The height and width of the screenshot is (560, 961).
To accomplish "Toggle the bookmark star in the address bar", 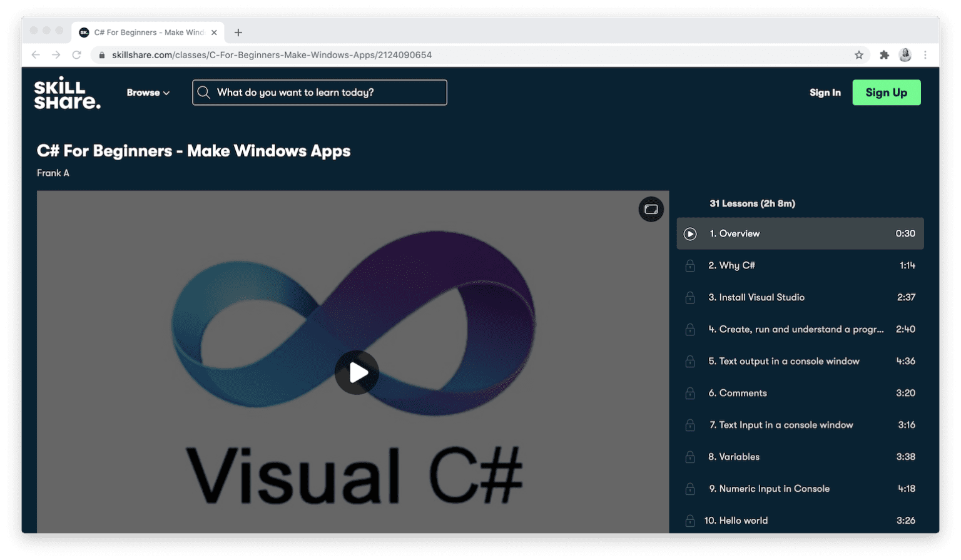I will click(x=860, y=55).
